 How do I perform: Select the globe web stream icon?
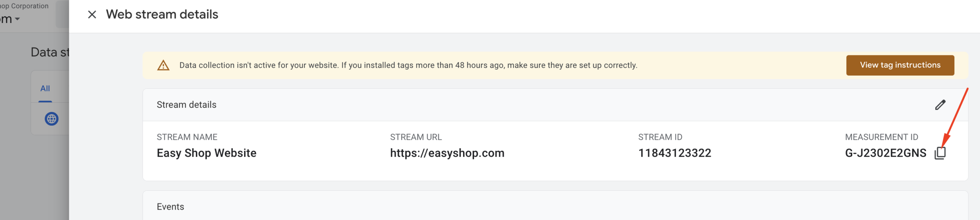(52, 119)
